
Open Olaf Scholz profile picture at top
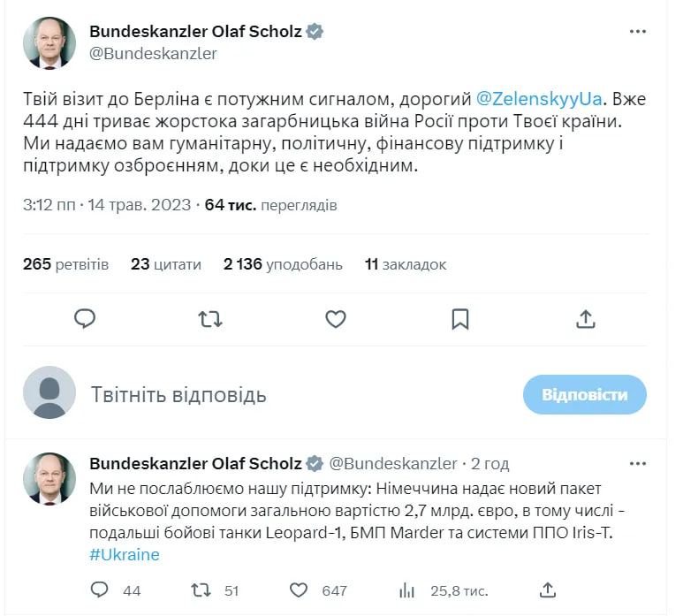(x=49, y=42)
